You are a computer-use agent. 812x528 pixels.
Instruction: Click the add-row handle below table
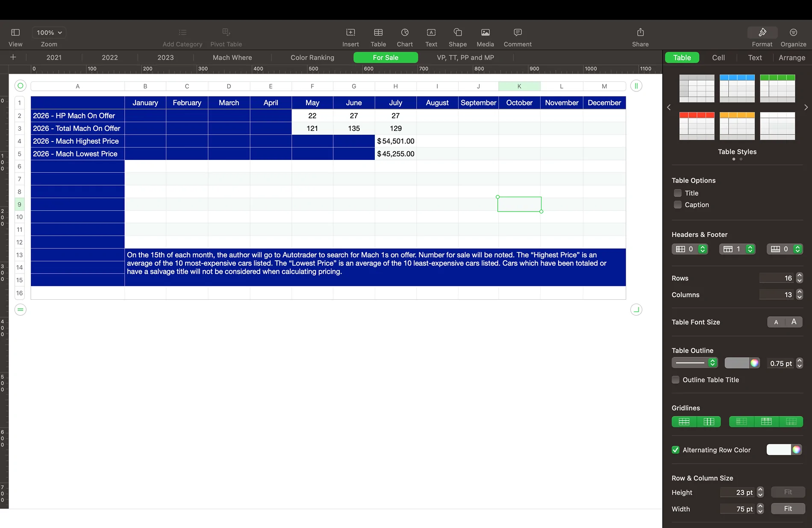20,310
